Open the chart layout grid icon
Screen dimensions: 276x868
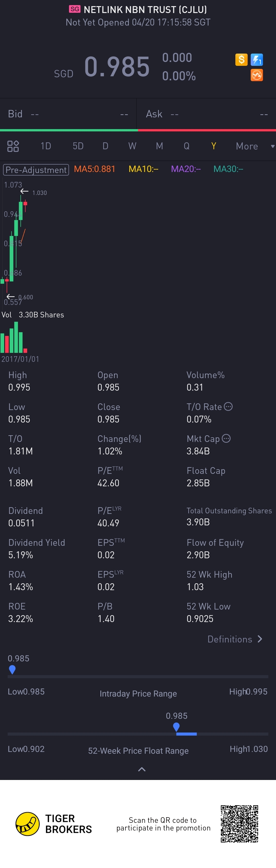[x=13, y=146]
